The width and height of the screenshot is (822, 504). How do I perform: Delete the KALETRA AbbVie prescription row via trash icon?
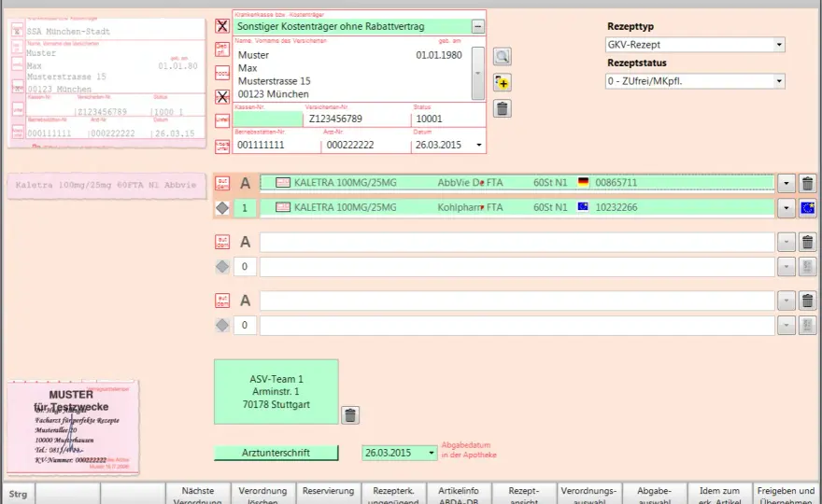point(807,183)
